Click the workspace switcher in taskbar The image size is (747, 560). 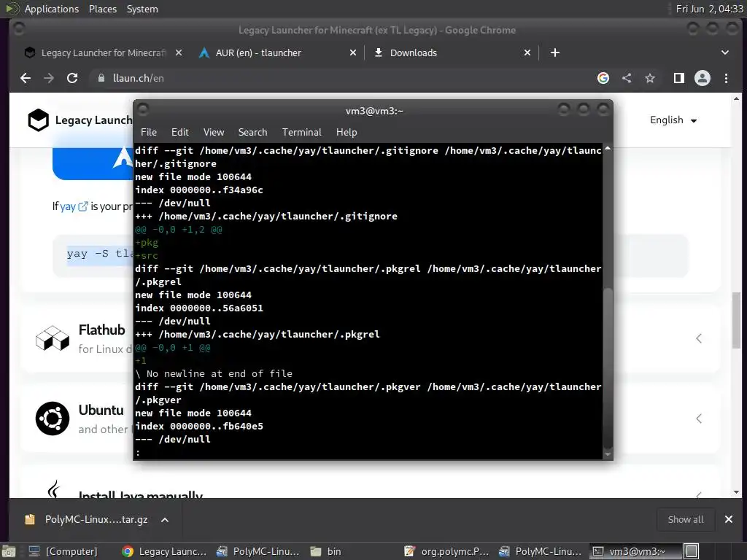pyautogui.click(x=692, y=551)
